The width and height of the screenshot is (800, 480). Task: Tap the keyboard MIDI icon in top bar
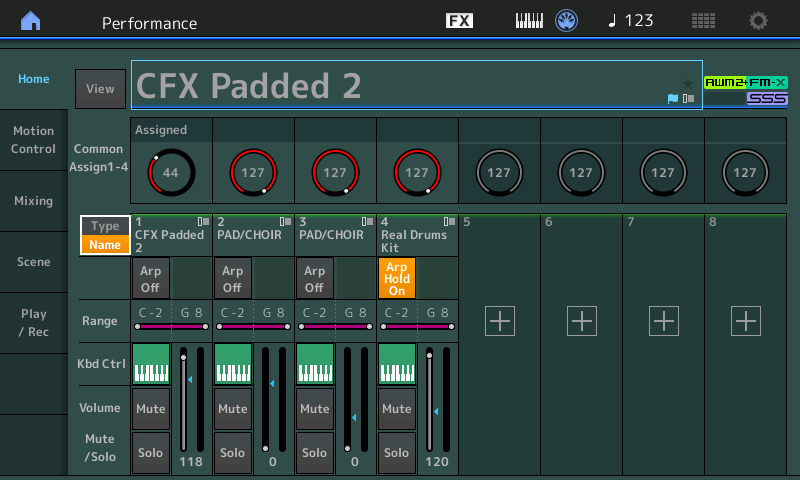click(x=529, y=21)
